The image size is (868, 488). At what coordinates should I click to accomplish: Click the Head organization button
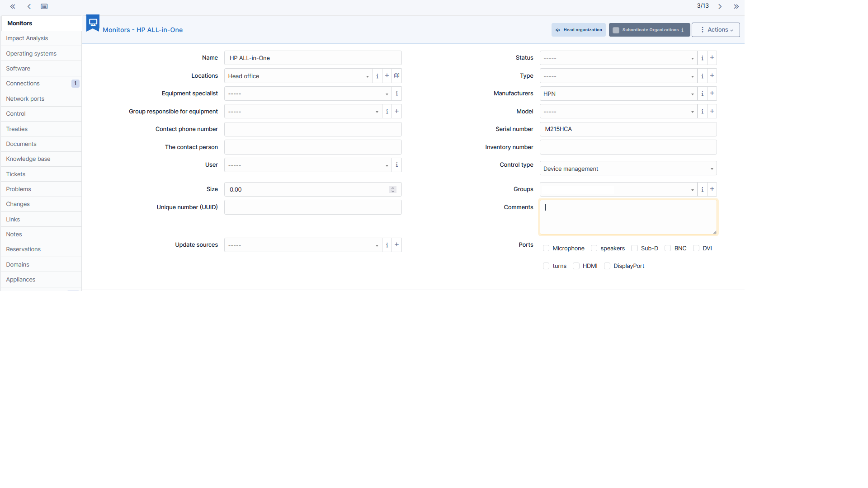[x=579, y=30]
